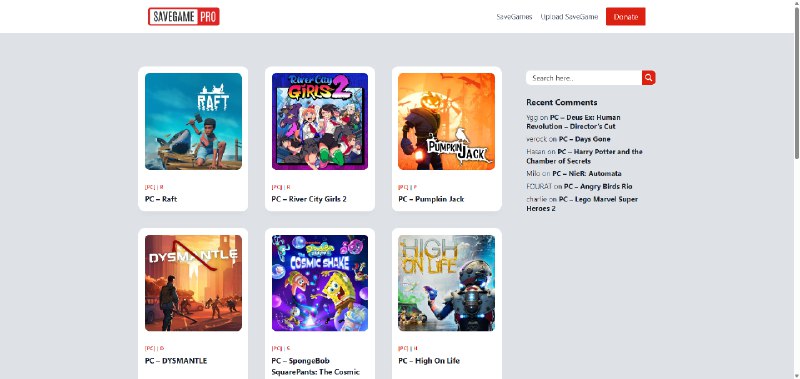This screenshot has height=379, width=800.
Task: Click the category tag above PC – DYSMANTLE
Action: click(155, 348)
